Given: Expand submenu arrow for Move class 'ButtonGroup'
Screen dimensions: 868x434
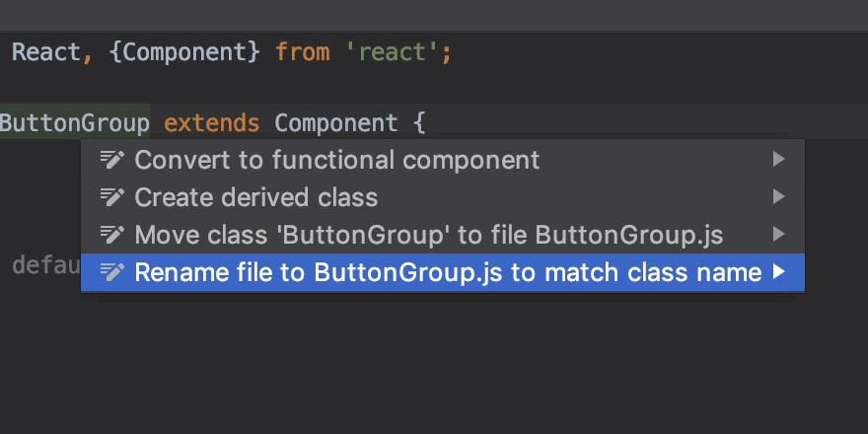Looking at the screenshot, I should [x=779, y=235].
